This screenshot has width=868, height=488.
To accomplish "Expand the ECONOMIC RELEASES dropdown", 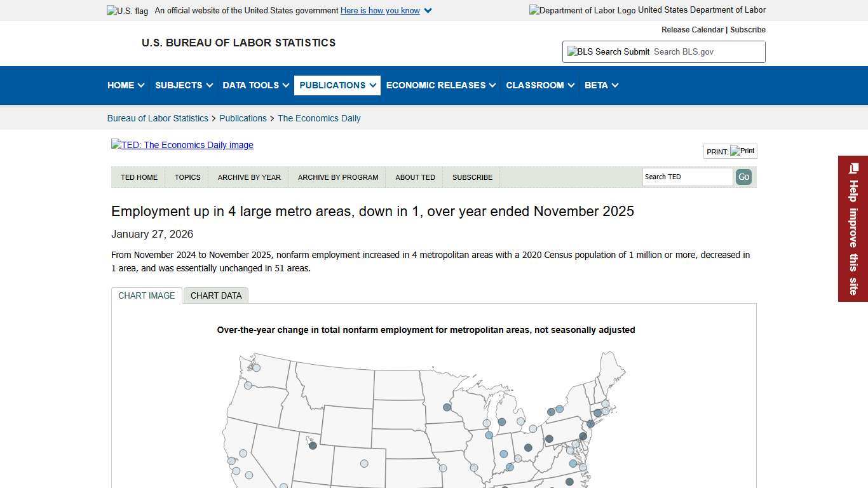I will point(440,85).
